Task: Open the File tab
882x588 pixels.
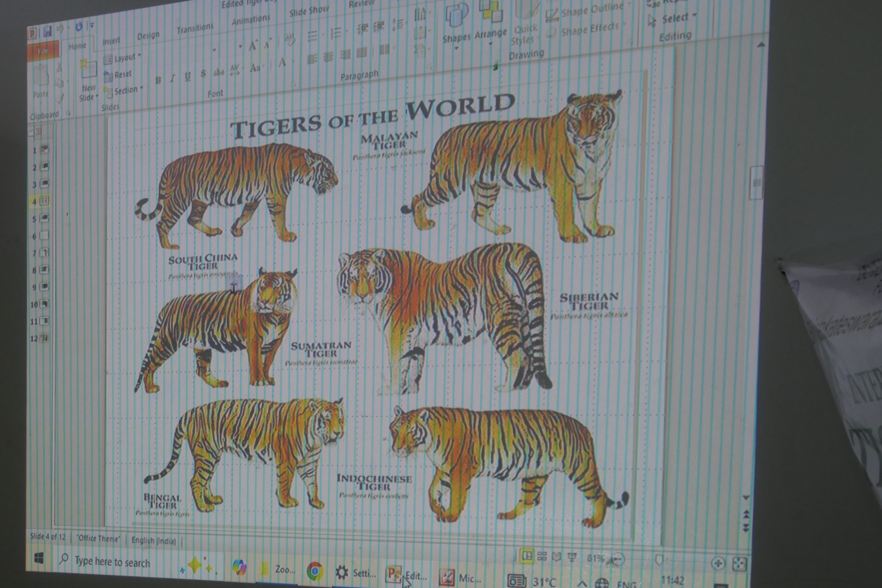Action: (43, 51)
